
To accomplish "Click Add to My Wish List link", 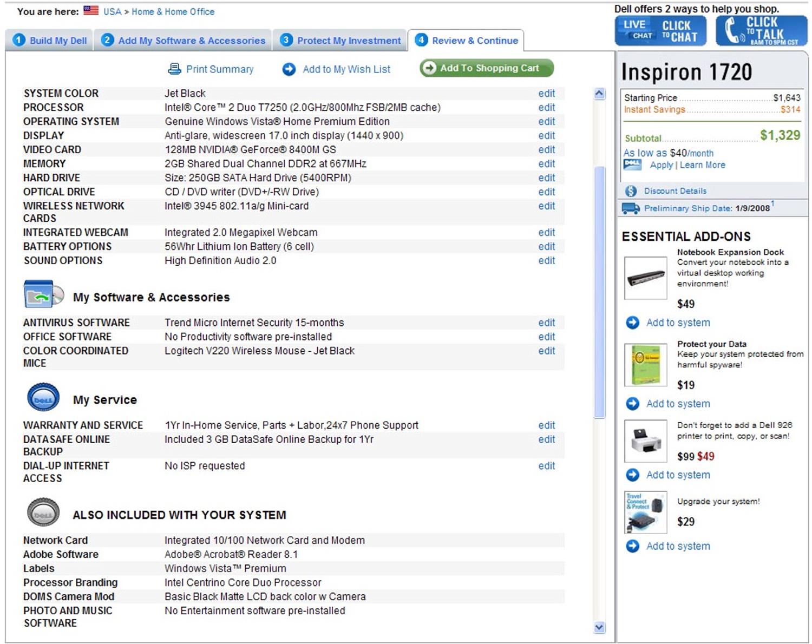I will pos(346,69).
